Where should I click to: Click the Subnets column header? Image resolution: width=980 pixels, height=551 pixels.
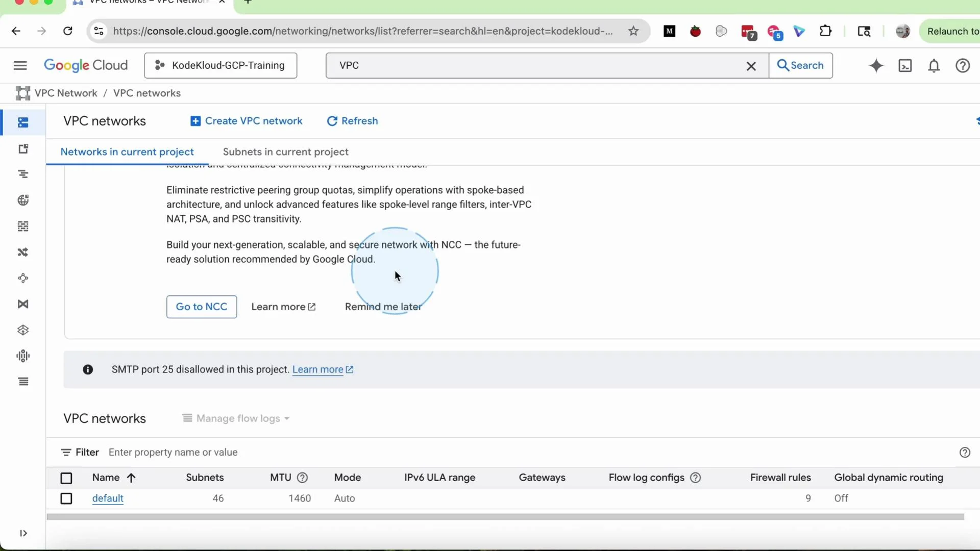[205, 478]
